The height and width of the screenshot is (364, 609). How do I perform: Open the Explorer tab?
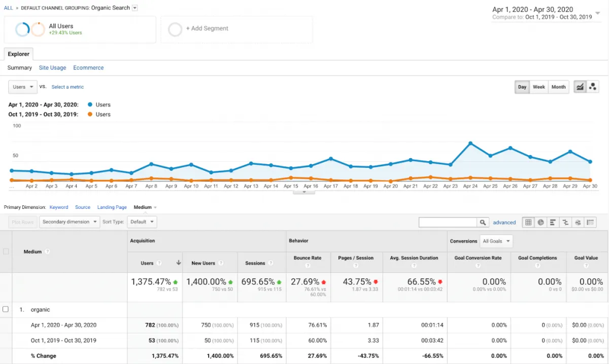19,54
